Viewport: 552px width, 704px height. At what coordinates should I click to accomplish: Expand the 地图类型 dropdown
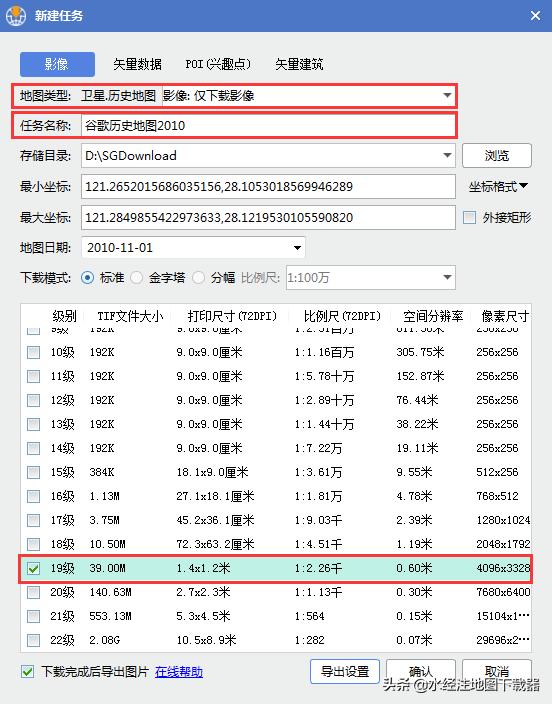[446, 95]
